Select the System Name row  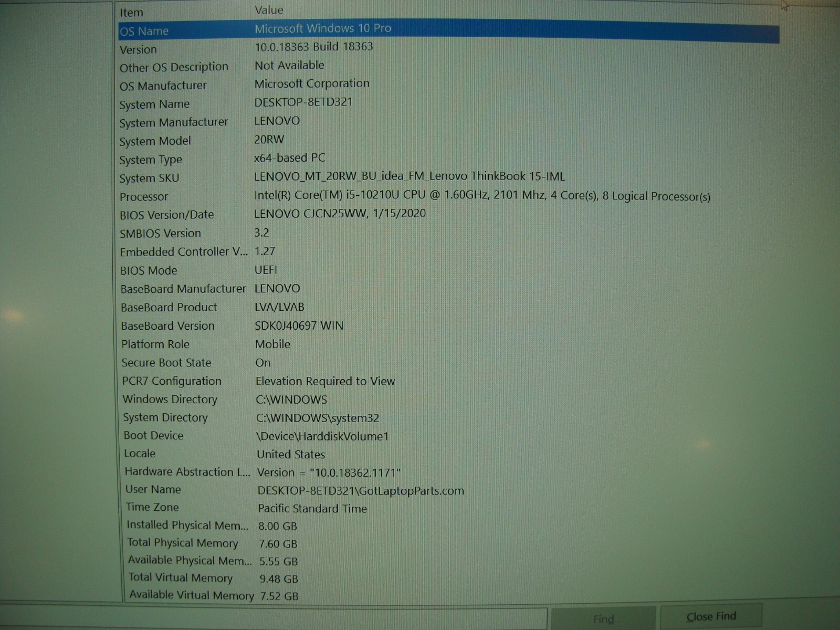[449, 103]
